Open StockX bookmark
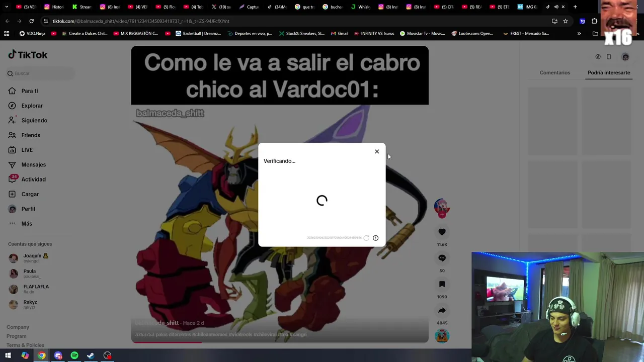 pos(301,34)
